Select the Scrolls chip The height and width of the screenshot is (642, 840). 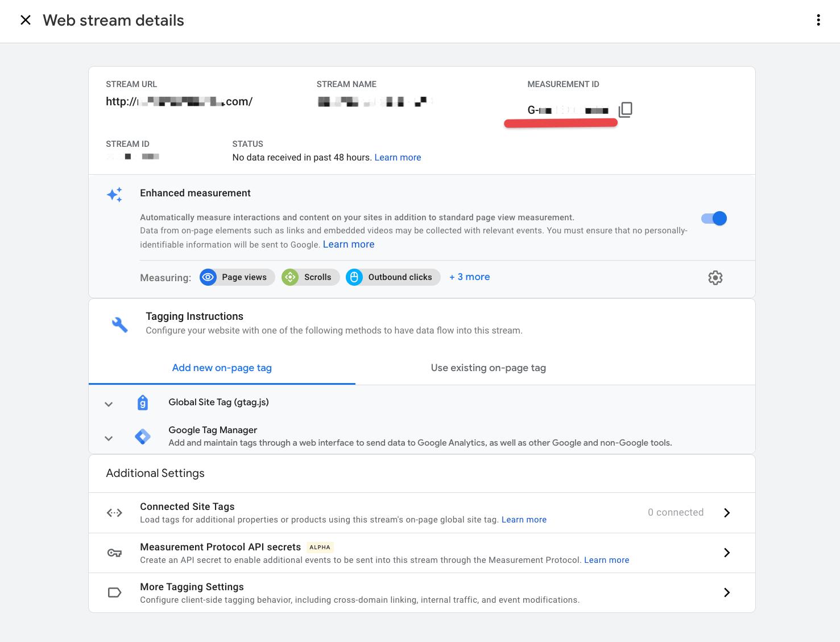[x=311, y=277]
